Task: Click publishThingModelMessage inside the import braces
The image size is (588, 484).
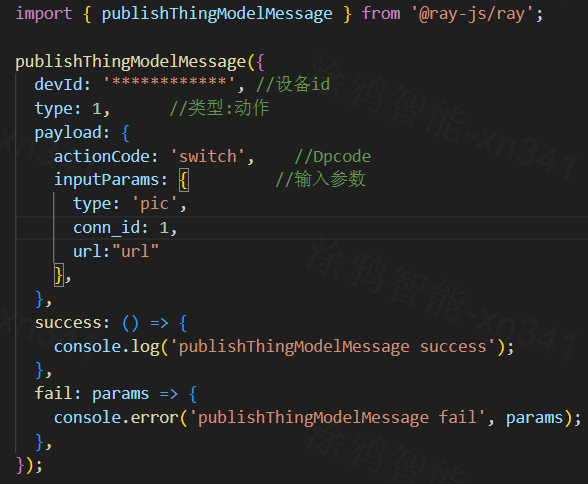Action: point(217,14)
